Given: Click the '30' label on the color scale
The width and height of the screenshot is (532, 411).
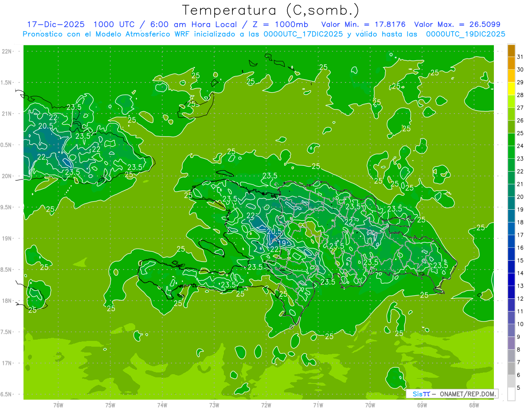Looking at the screenshot, I should [x=520, y=70].
